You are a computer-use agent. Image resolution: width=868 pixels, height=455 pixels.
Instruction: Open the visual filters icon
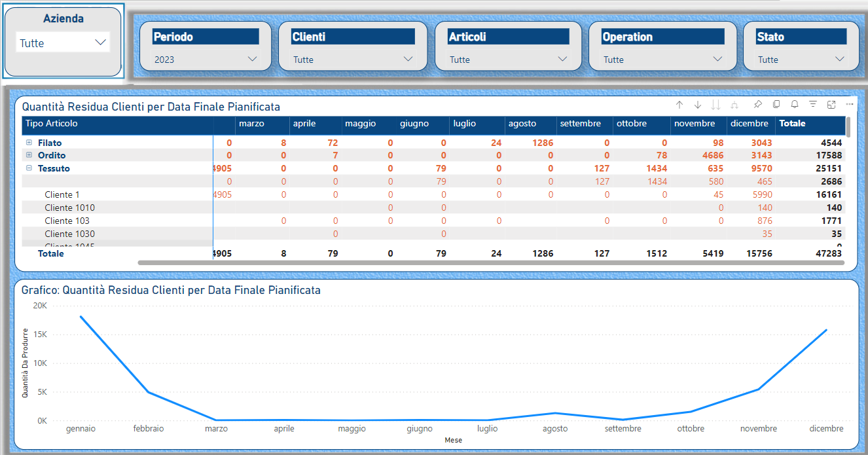[813, 105]
